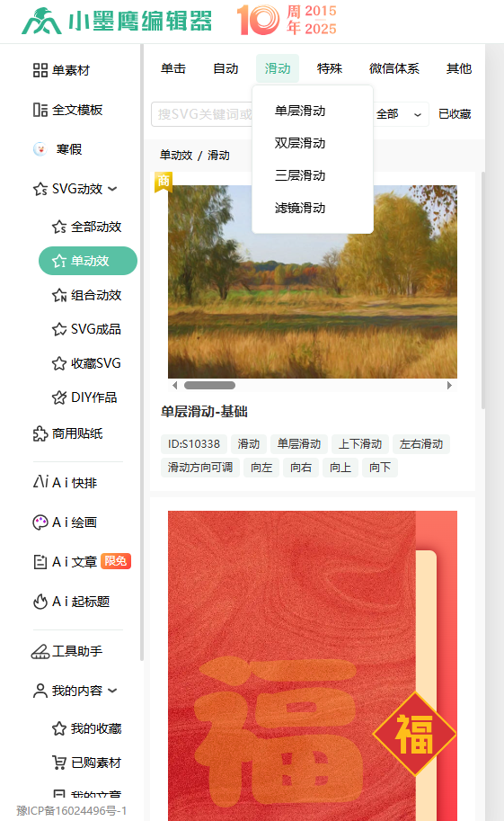
Task: Open the 我的收藏 star icon
Action: (x=59, y=728)
